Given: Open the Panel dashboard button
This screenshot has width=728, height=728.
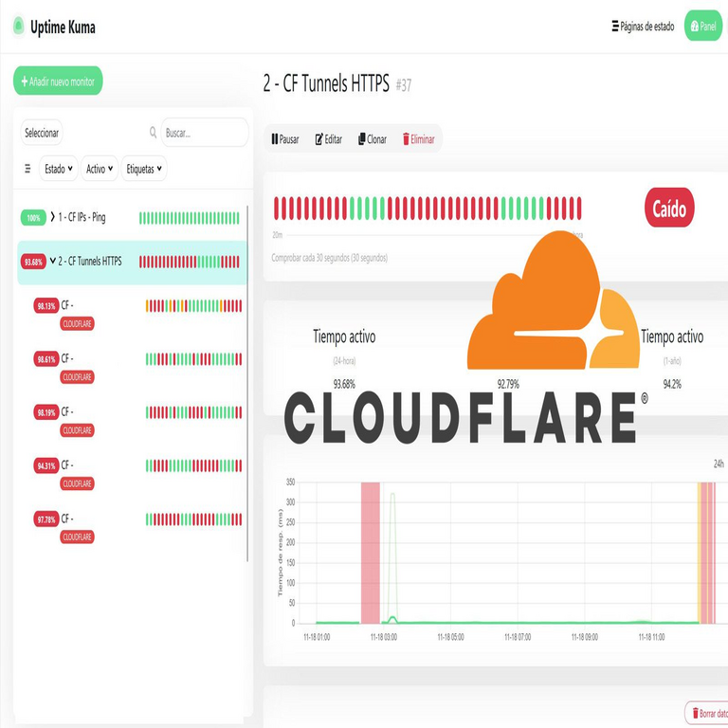Looking at the screenshot, I should pyautogui.click(x=703, y=27).
